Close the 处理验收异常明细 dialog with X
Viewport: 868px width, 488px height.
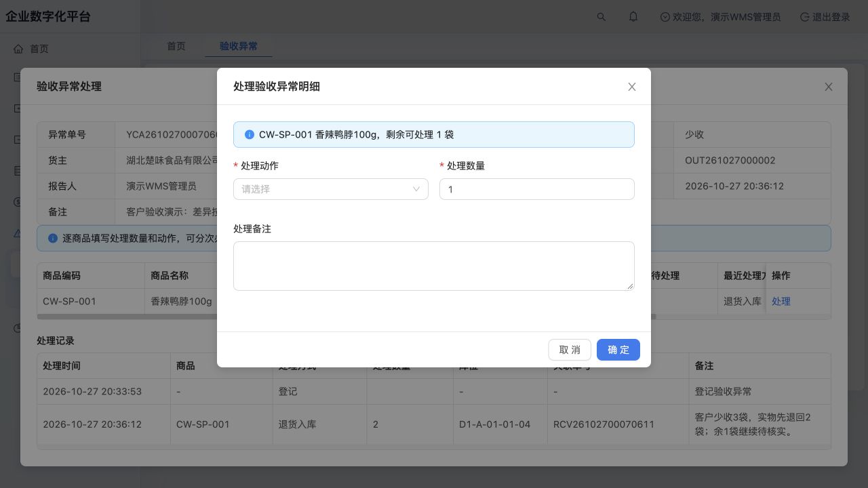[632, 87]
